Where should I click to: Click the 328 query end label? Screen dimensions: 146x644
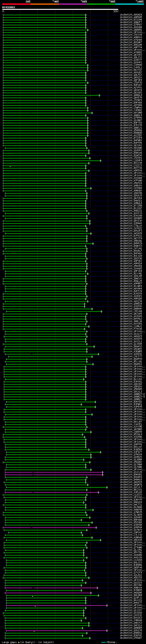tap(115, 11)
